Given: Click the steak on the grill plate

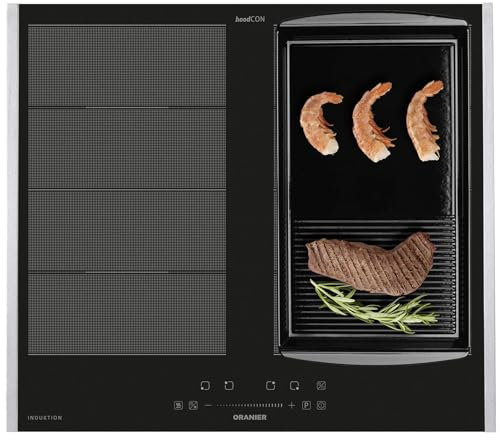Looking at the screenshot, I should tap(370, 263).
